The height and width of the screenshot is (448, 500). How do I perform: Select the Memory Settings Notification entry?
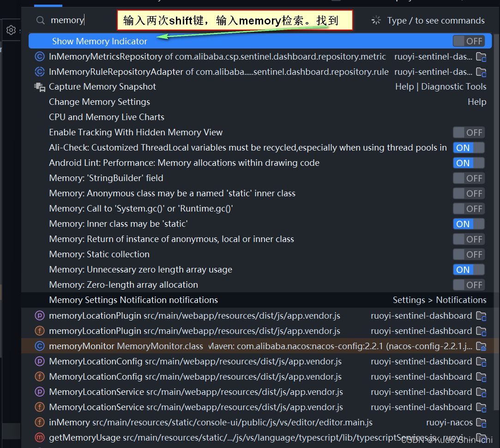[133, 300]
